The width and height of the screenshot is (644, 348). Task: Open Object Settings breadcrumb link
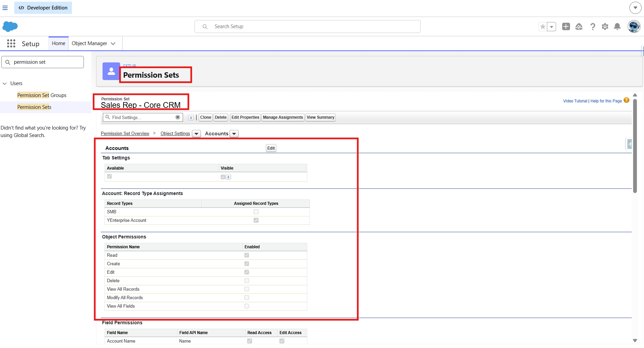tap(175, 134)
